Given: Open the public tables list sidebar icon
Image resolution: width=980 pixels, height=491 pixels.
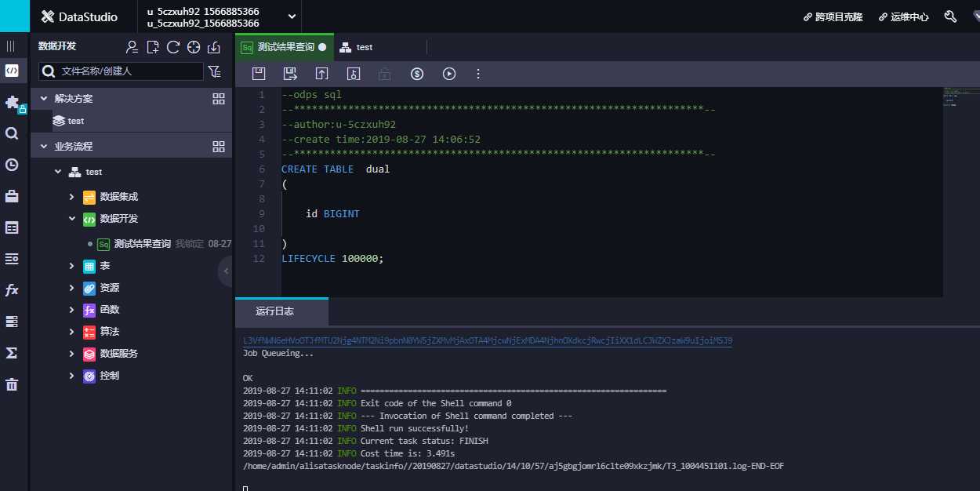Looking at the screenshot, I should point(12,259).
